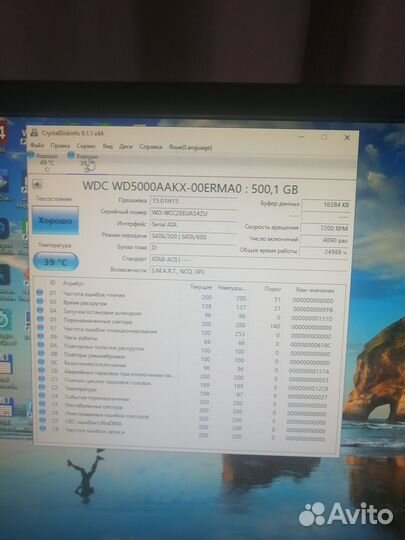Click the Порог column header
Screen dimensions: 405x540
273,289
